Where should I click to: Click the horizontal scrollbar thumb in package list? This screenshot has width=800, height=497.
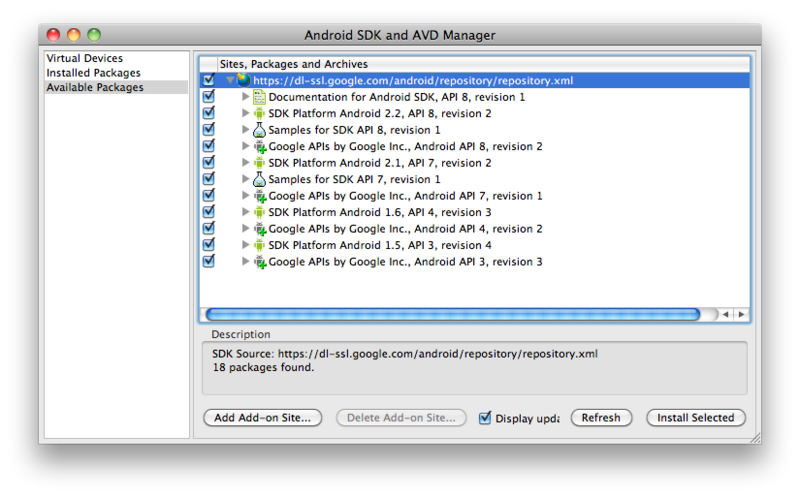tap(453, 314)
